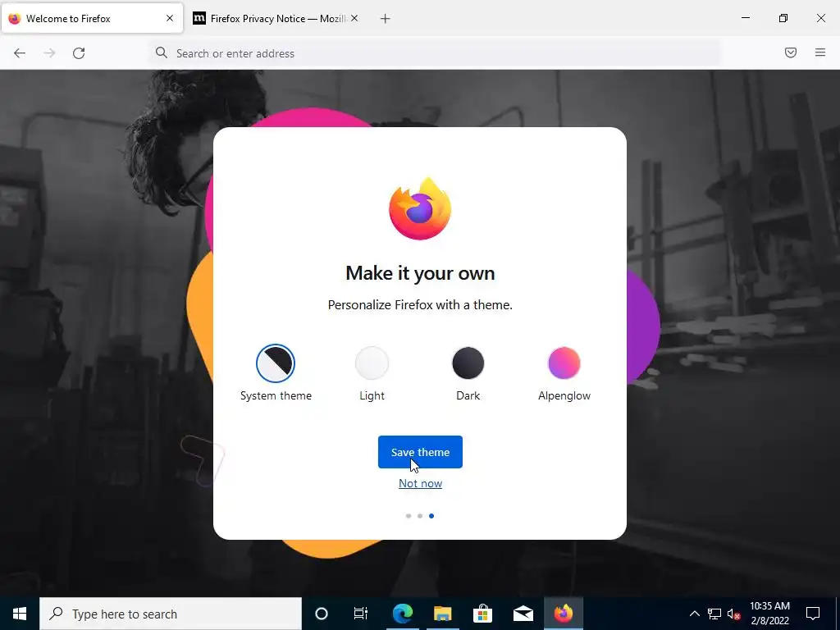Open the Firefox application menu (hamburger)
840x630 pixels.
tap(819, 52)
